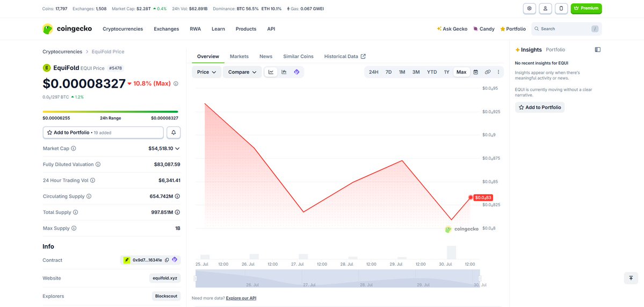This screenshot has width=644, height=307.
Task: Open the Candy rewards link
Action: [484, 29]
